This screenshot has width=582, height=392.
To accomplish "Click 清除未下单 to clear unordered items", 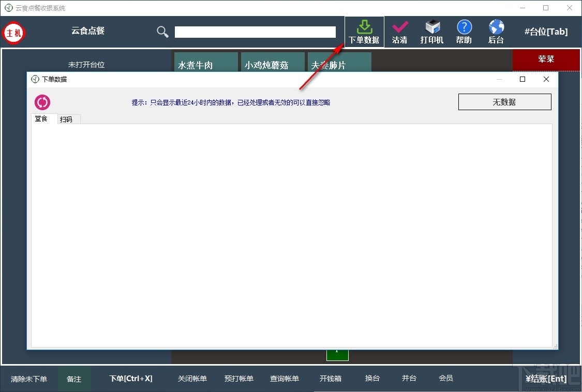I will point(29,379).
